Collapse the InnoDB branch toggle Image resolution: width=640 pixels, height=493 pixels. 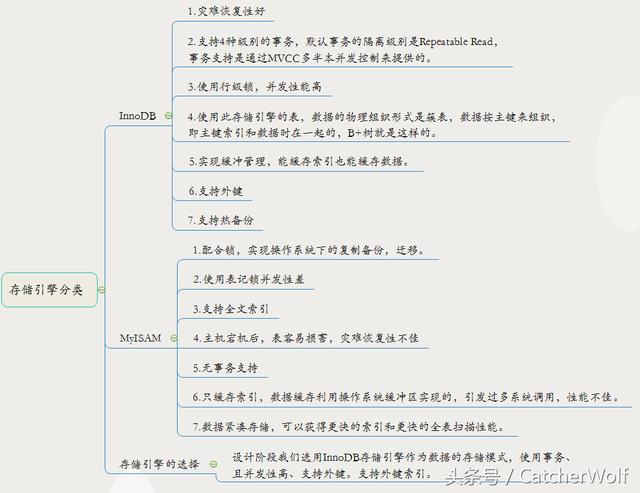coord(166,116)
